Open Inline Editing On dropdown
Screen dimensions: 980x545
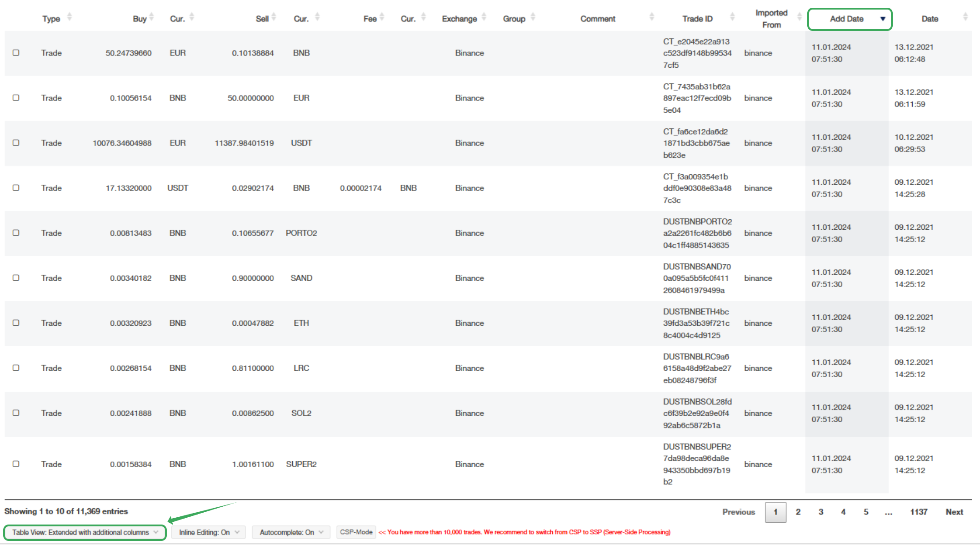point(209,532)
